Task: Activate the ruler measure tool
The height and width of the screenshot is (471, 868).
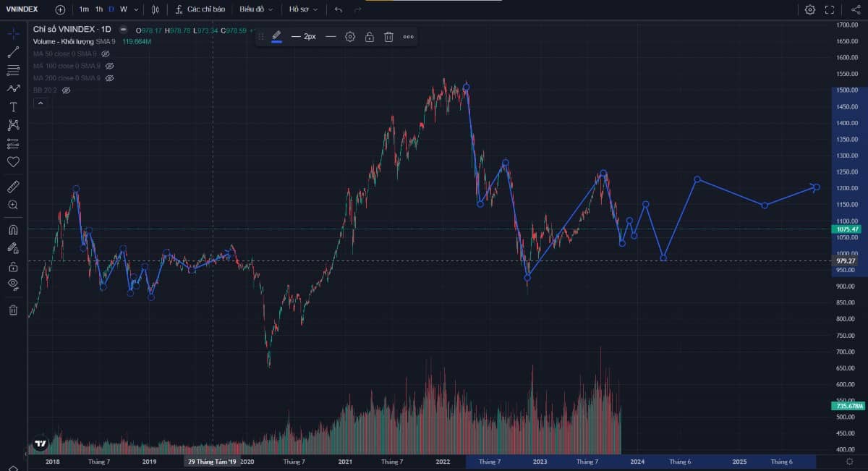Action: pyautogui.click(x=13, y=187)
